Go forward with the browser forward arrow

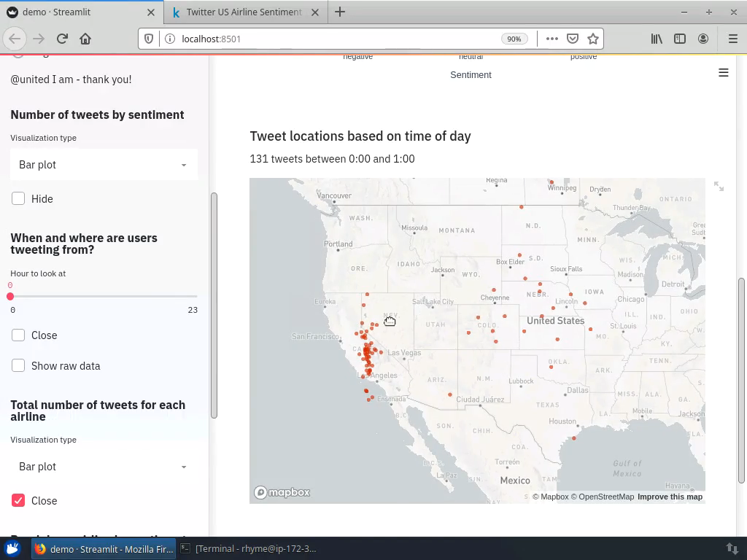pos(39,39)
